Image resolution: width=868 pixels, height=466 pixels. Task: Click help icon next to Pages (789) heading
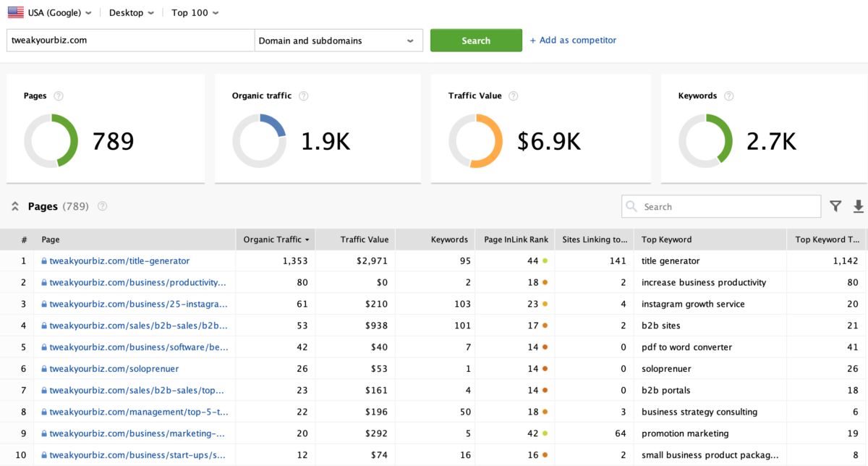103,206
